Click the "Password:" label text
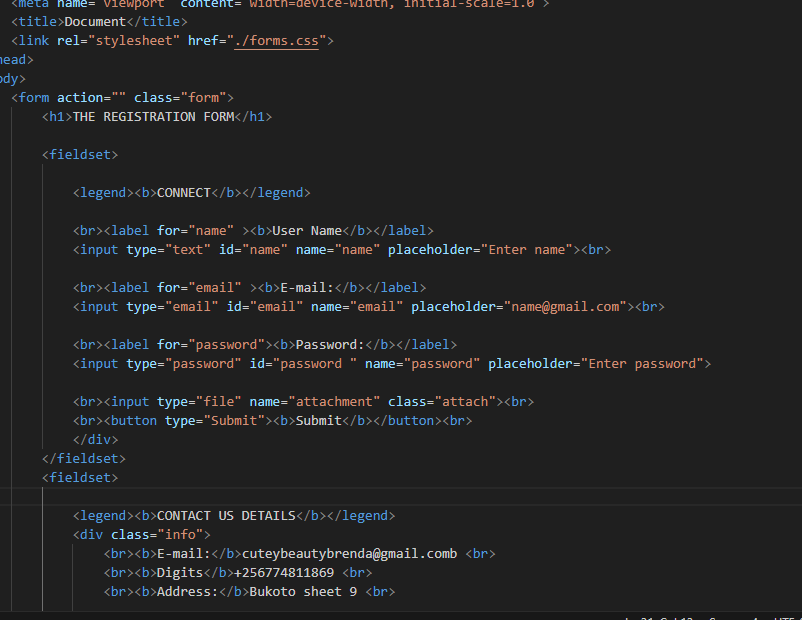 [x=330, y=345]
